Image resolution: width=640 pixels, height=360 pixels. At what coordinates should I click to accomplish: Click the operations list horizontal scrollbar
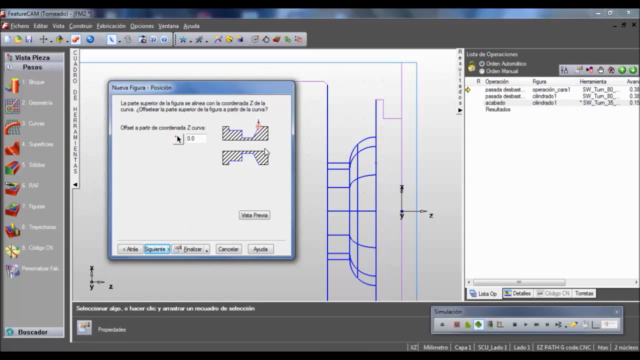[x=519, y=282]
